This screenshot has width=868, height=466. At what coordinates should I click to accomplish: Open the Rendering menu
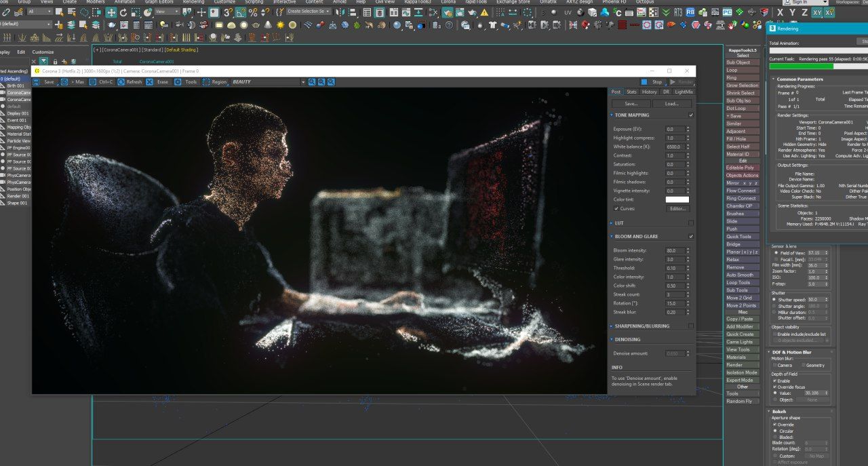[x=194, y=2]
